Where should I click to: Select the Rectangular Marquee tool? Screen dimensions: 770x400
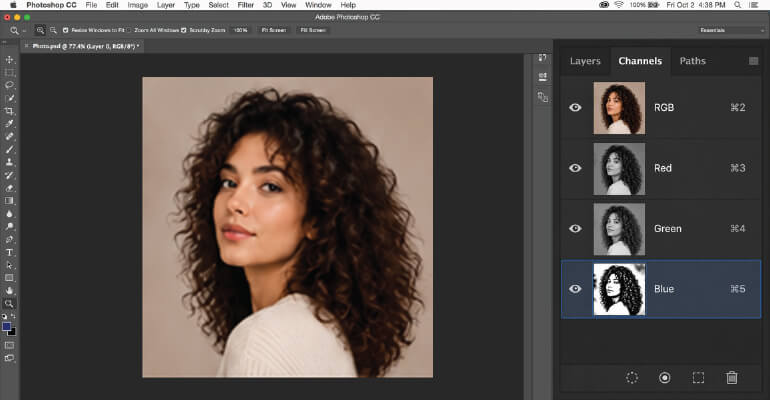coord(9,72)
